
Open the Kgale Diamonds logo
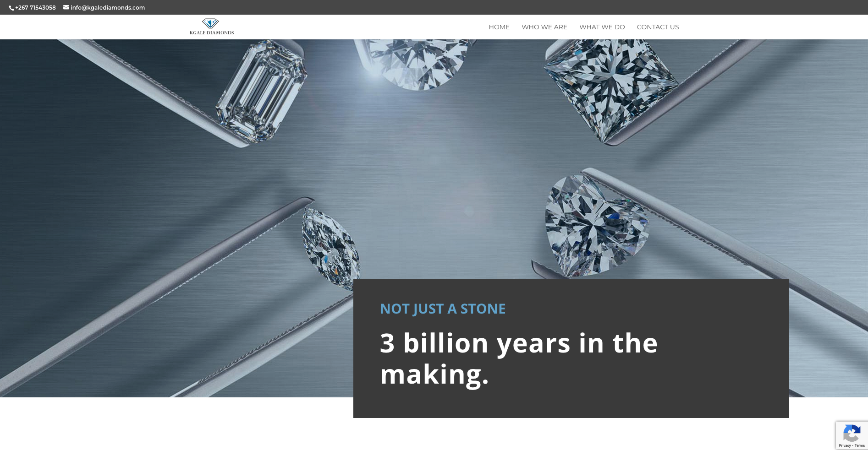(212, 27)
